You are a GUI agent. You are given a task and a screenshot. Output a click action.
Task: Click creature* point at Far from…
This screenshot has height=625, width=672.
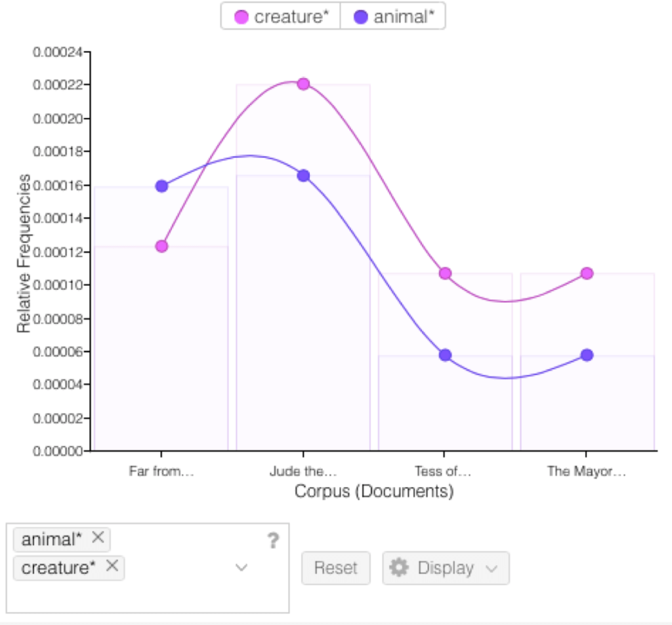point(161,246)
